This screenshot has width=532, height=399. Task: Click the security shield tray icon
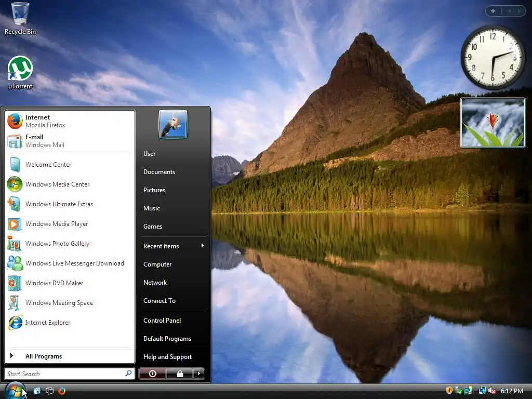click(449, 391)
